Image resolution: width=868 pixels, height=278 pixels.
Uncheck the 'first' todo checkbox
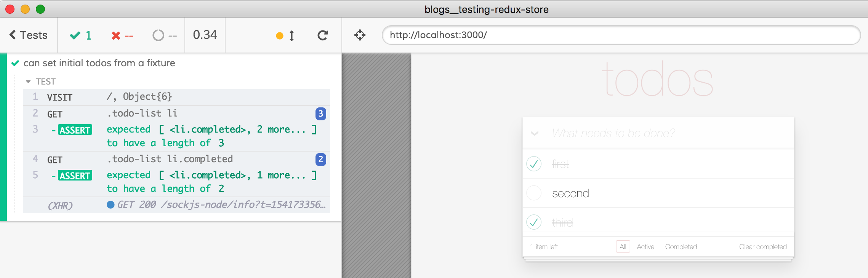(x=534, y=164)
